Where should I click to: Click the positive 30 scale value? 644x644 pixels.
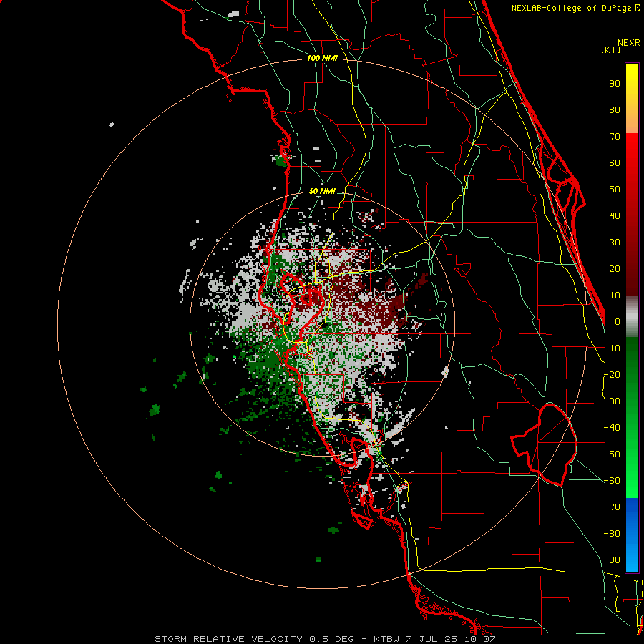[615, 243]
